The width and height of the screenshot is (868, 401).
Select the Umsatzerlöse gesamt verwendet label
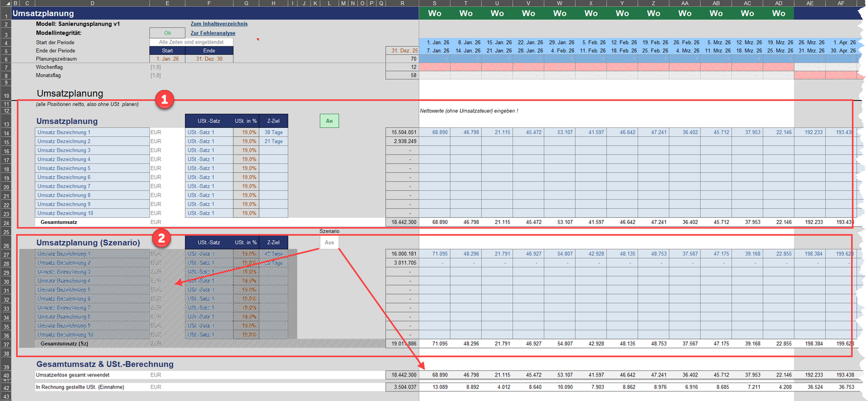click(x=74, y=375)
